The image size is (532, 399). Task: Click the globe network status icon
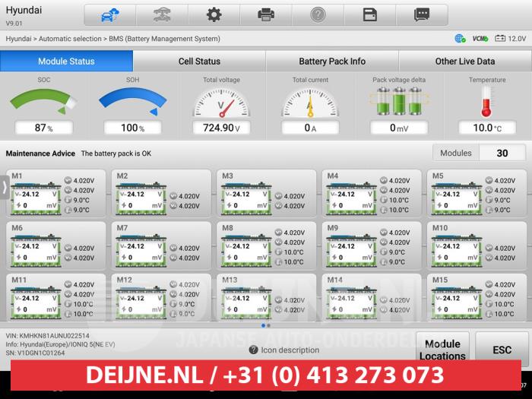tap(460, 39)
